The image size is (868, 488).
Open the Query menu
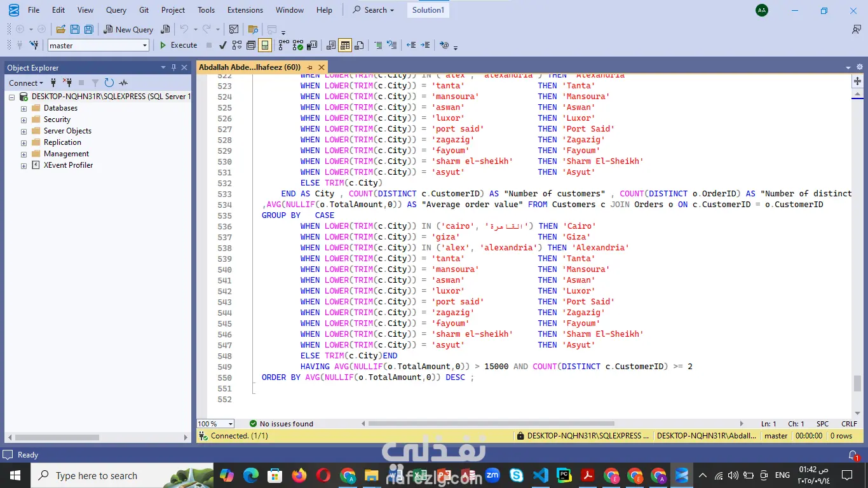(x=116, y=10)
